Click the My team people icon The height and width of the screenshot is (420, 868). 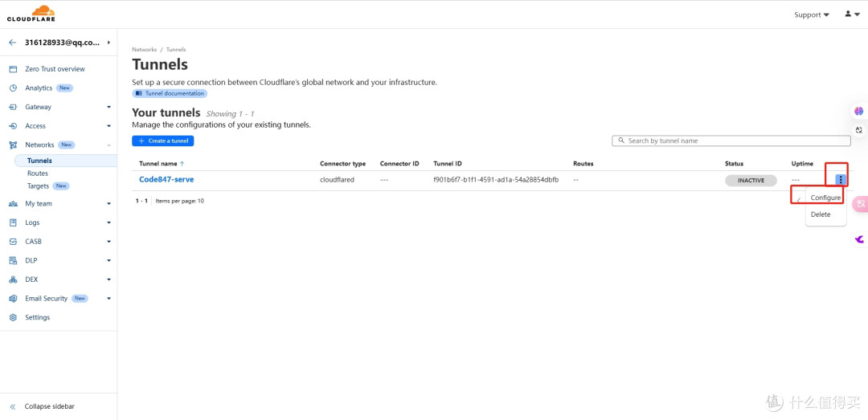[14, 204]
